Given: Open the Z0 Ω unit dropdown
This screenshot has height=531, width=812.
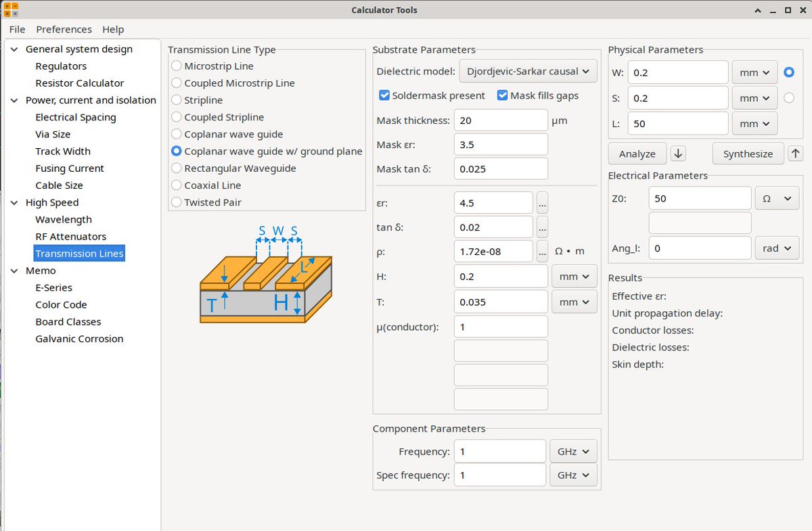Looking at the screenshot, I should [x=777, y=198].
